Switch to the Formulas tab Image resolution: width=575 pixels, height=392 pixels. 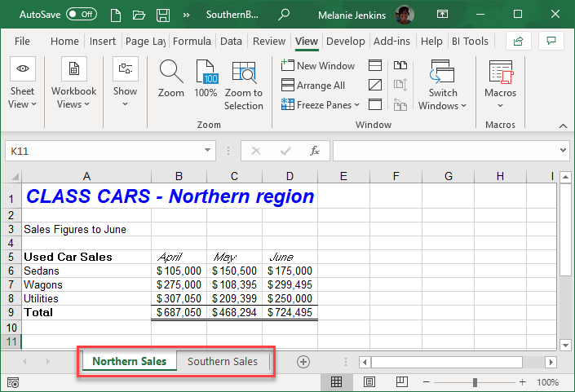point(192,41)
